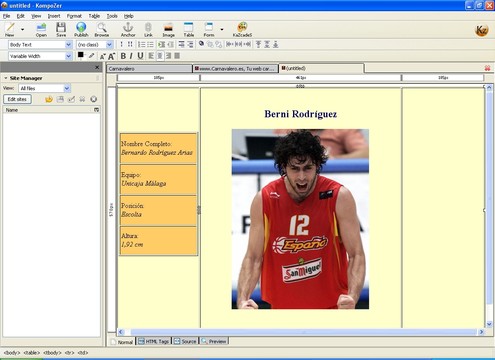
Task: Click the black text color swatch
Action: point(81,55)
